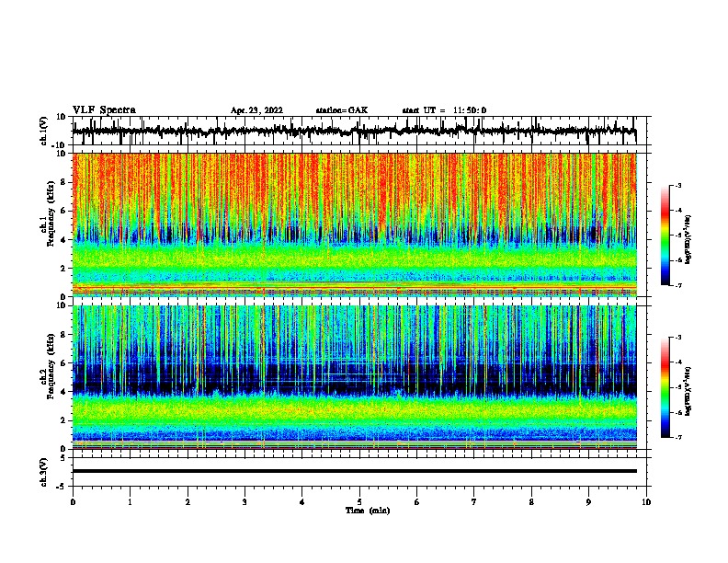
Task: Click the ch.2 color scale log(PSD) label
Action: (x=688, y=391)
